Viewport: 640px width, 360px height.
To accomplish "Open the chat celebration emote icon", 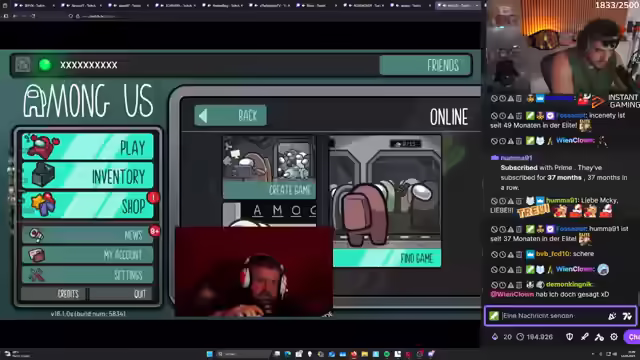I will [612, 316].
